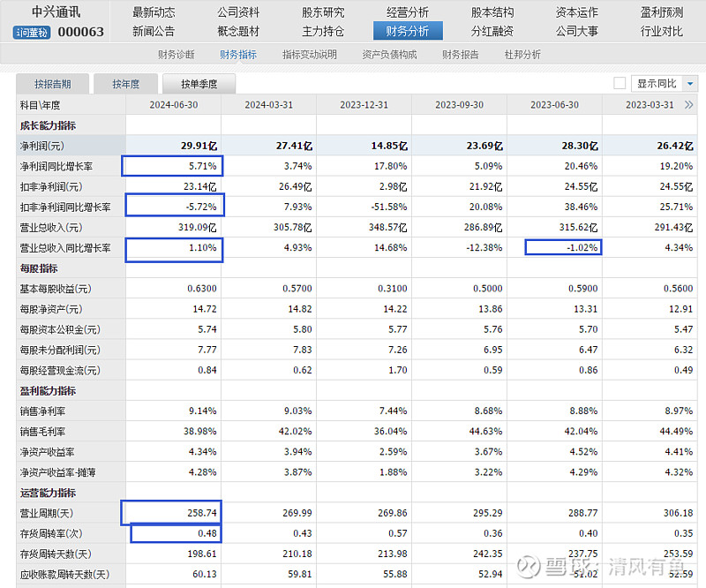Switch to 财务报告 sub-tab
This screenshot has height=588, width=706.
460,55
